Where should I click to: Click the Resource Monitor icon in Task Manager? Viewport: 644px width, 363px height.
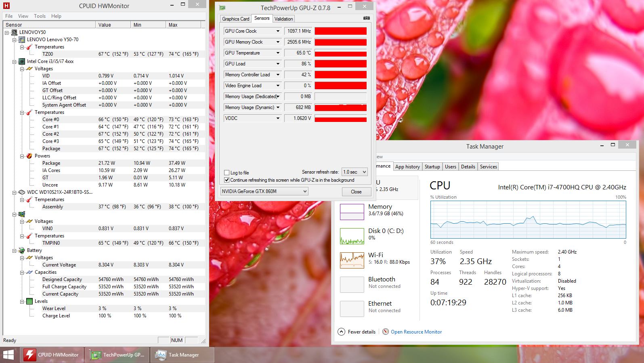point(386,332)
